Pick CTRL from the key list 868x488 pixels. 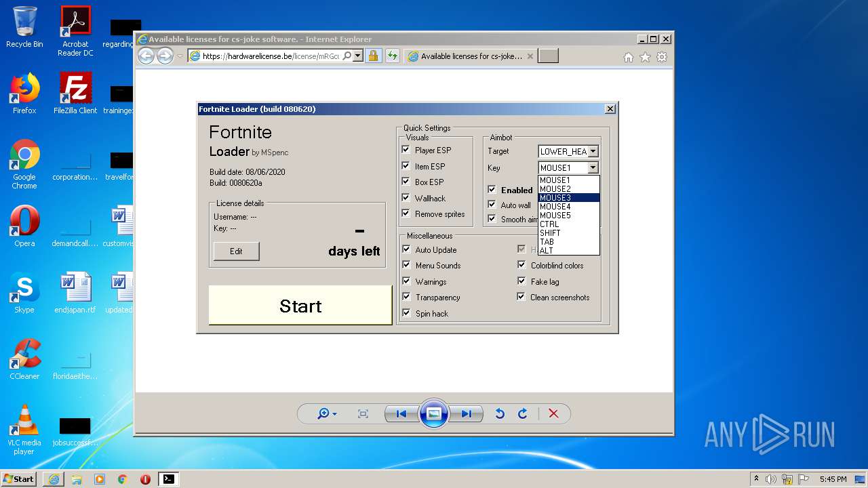point(569,224)
